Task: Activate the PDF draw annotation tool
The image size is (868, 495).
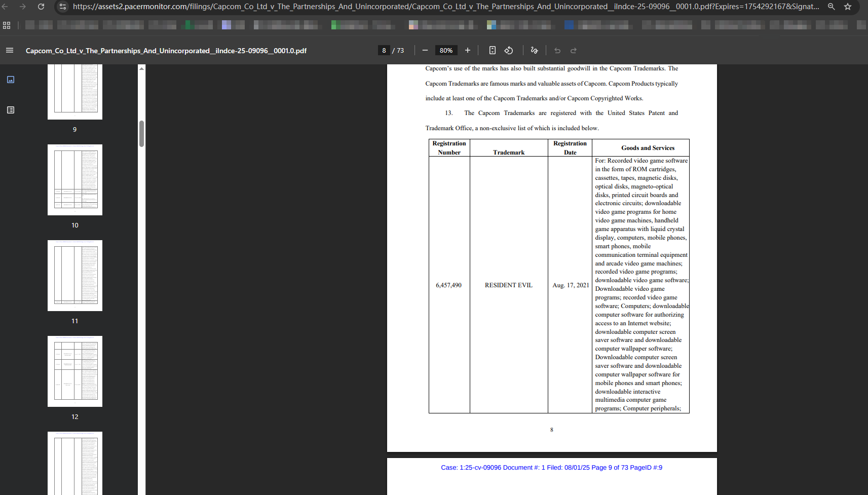Action: pos(534,50)
